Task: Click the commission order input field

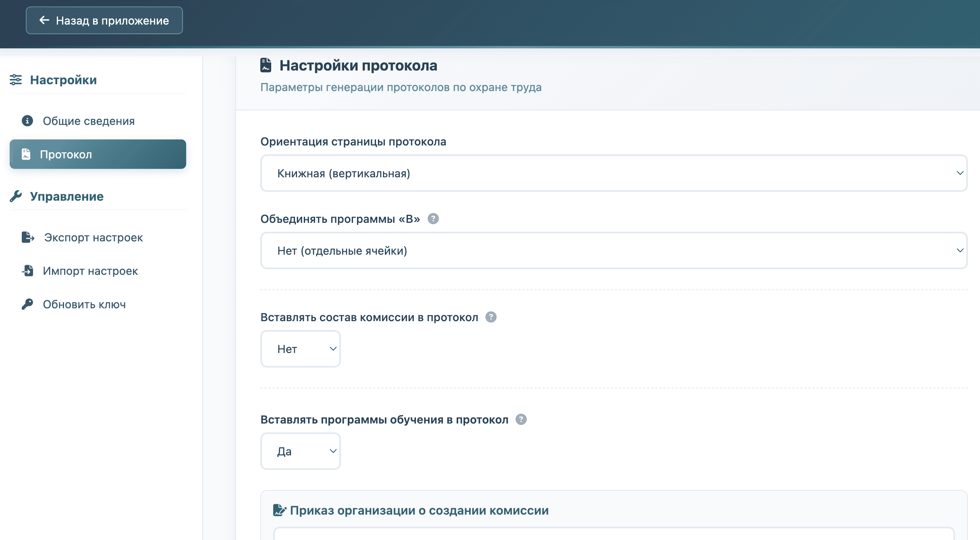Action: (x=614, y=534)
